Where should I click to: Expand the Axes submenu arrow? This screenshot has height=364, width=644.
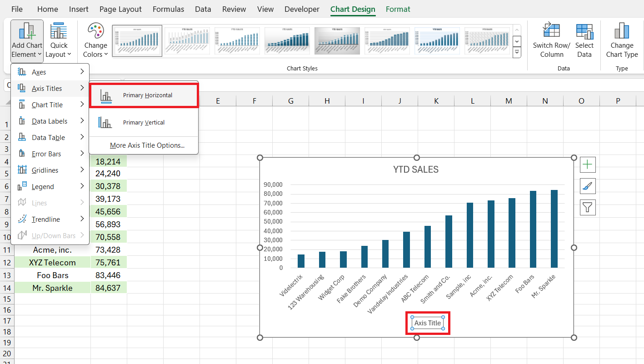click(x=83, y=71)
